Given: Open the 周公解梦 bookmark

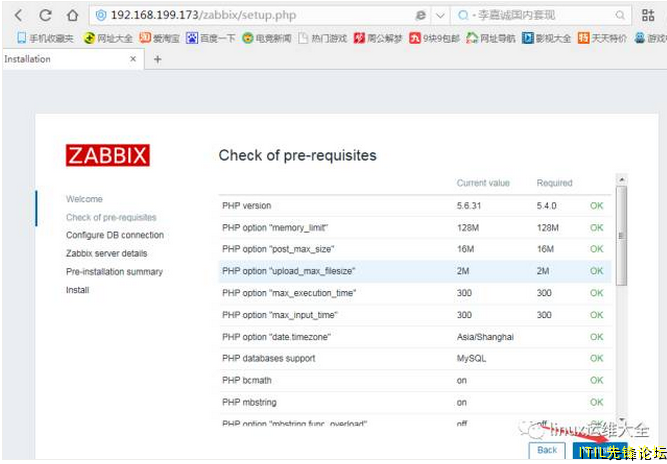Looking at the screenshot, I should coord(378,38).
